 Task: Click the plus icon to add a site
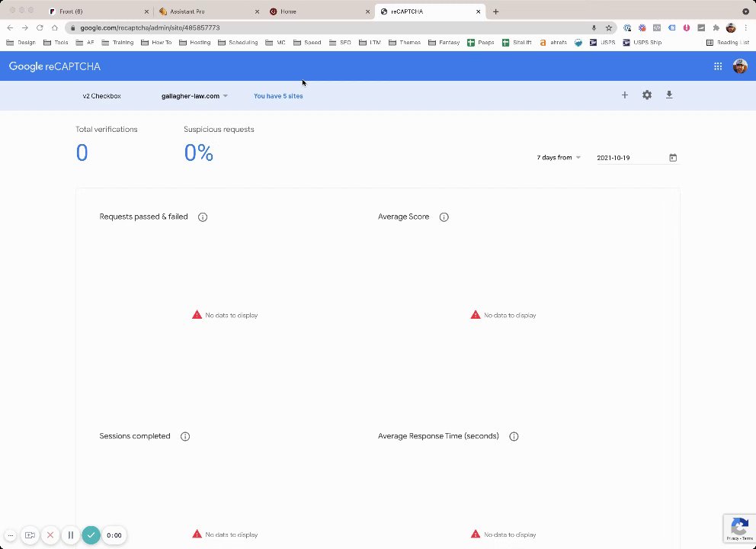click(x=624, y=95)
